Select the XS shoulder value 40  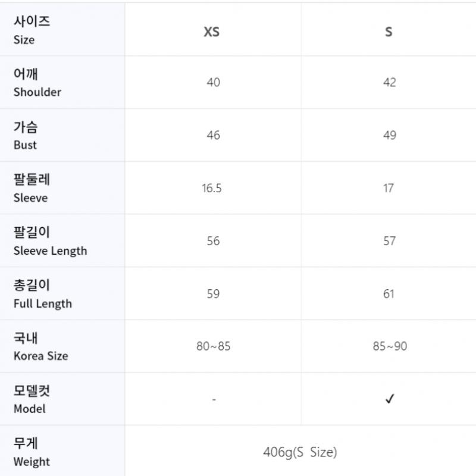pyautogui.click(x=213, y=83)
